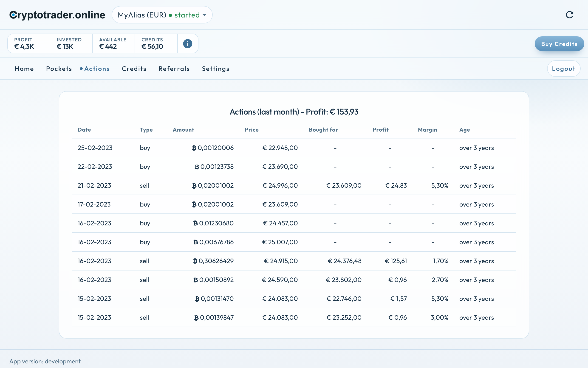Click the price € 22.948,00
Image resolution: width=588 pixels, height=368 pixels.
tap(280, 148)
